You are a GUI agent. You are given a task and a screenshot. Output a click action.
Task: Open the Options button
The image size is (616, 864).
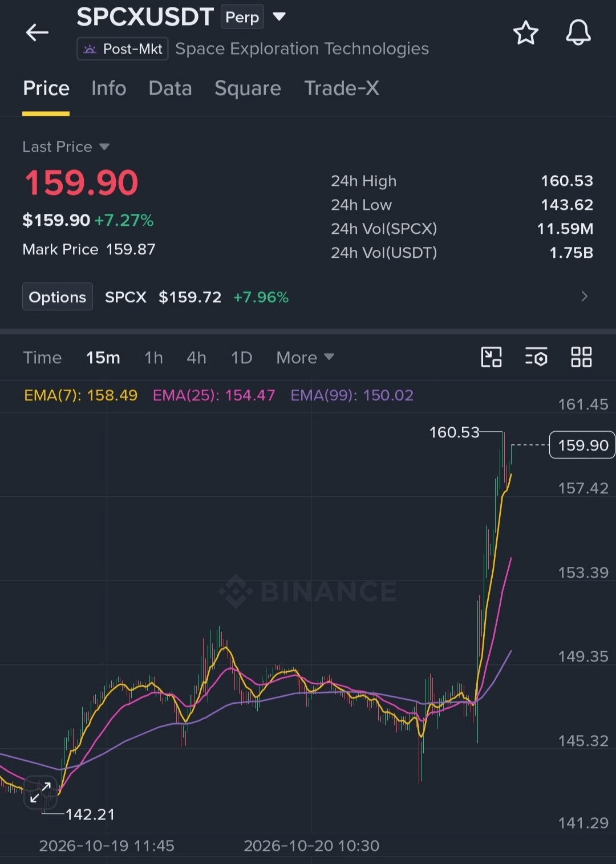58,297
